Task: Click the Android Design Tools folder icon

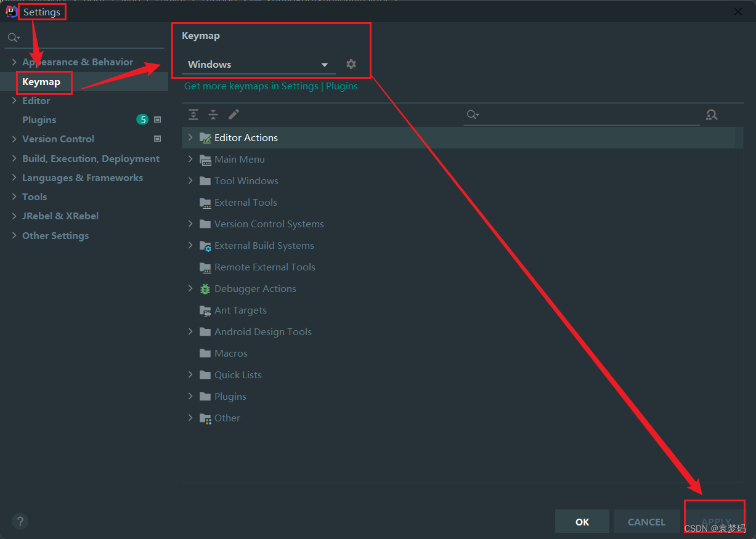Action: (205, 332)
